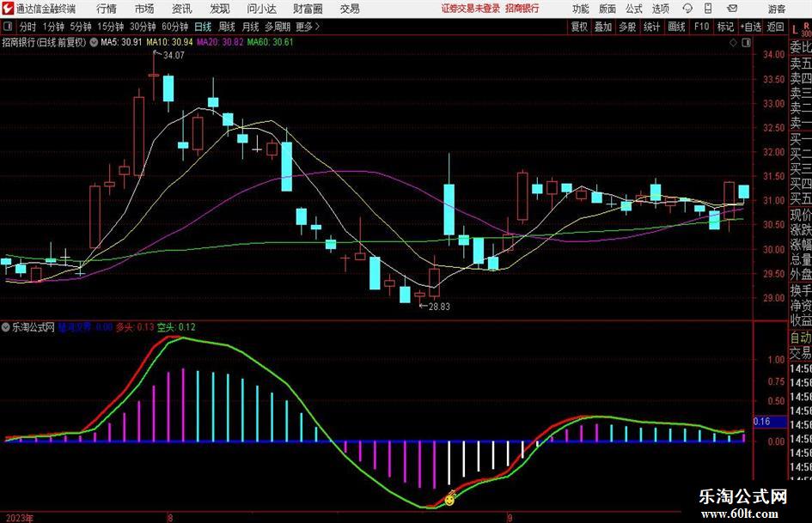Open the F10 company info
Image resolution: width=812 pixels, height=523 pixels.
702,27
